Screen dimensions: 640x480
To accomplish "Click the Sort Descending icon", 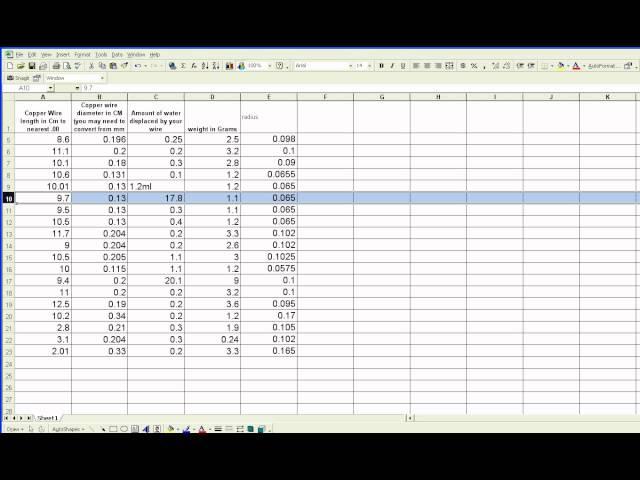I will coord(216,66).
